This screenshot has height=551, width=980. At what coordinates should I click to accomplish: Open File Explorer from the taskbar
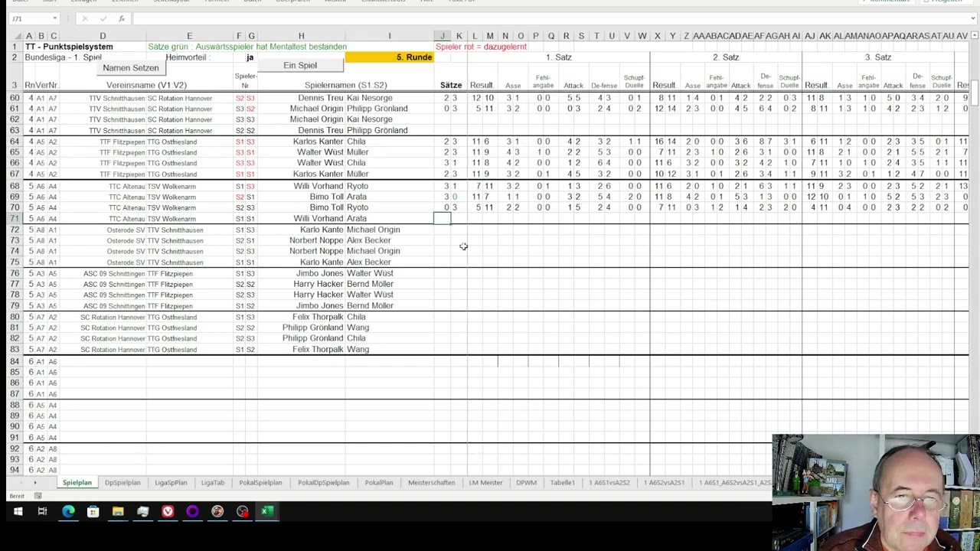(x=118, y=511)
